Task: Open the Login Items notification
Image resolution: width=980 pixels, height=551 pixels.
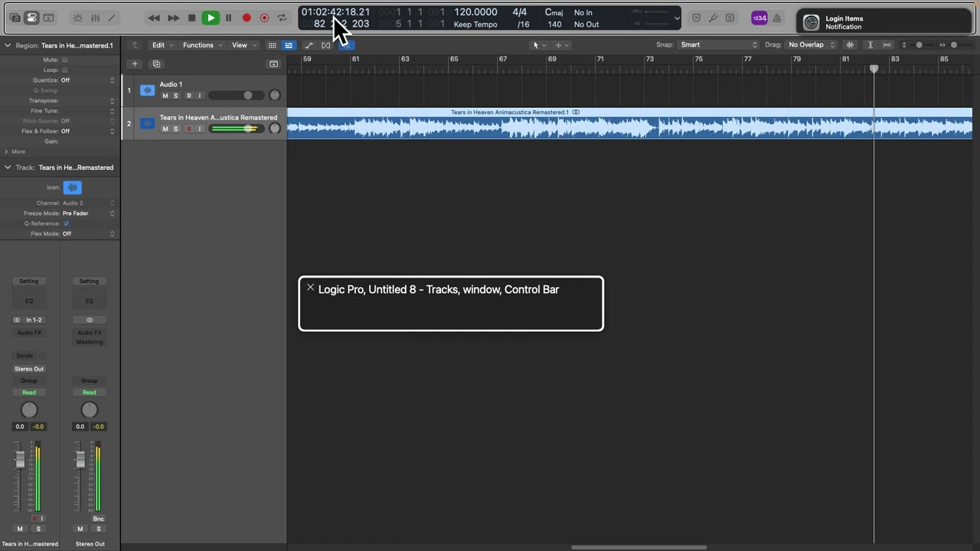Action: (884, 22)
